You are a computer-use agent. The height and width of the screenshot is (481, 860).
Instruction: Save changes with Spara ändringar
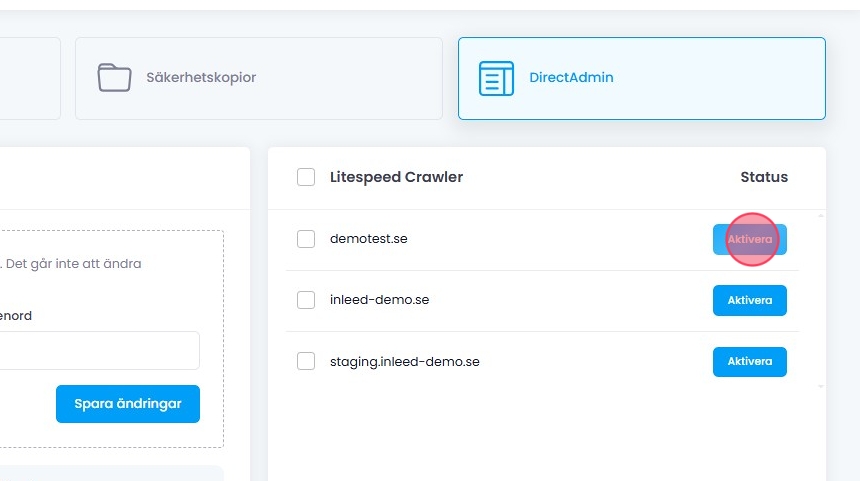coord(128,404)
